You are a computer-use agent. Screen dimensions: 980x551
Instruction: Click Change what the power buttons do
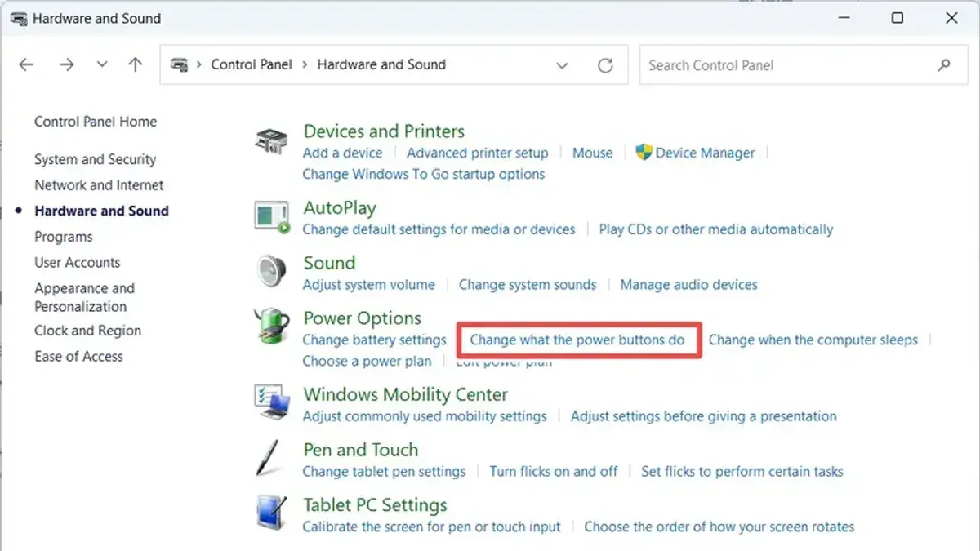[577, 340]
